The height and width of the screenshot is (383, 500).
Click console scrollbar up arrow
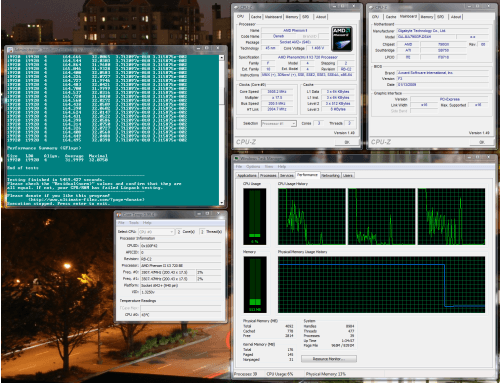click(x=222, y=57)
